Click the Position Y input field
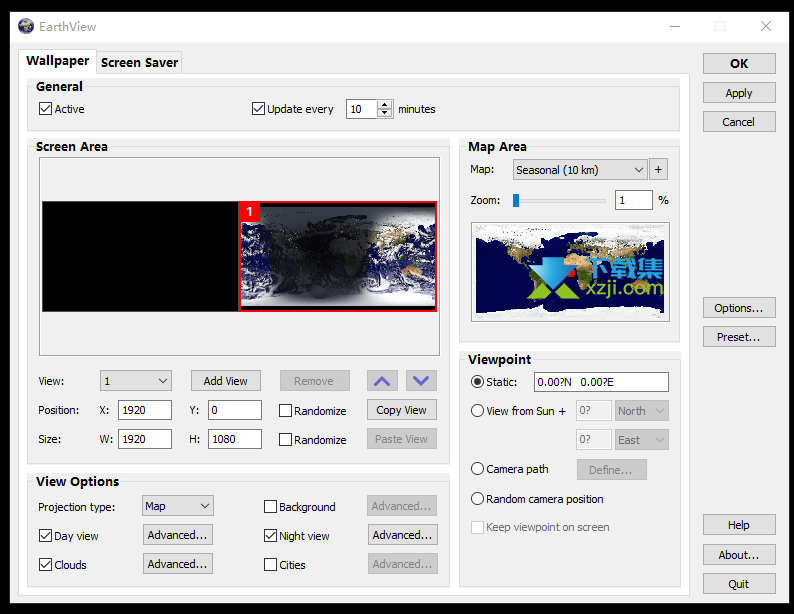Screen dimensions: 794x614 (x=235, y=410)
